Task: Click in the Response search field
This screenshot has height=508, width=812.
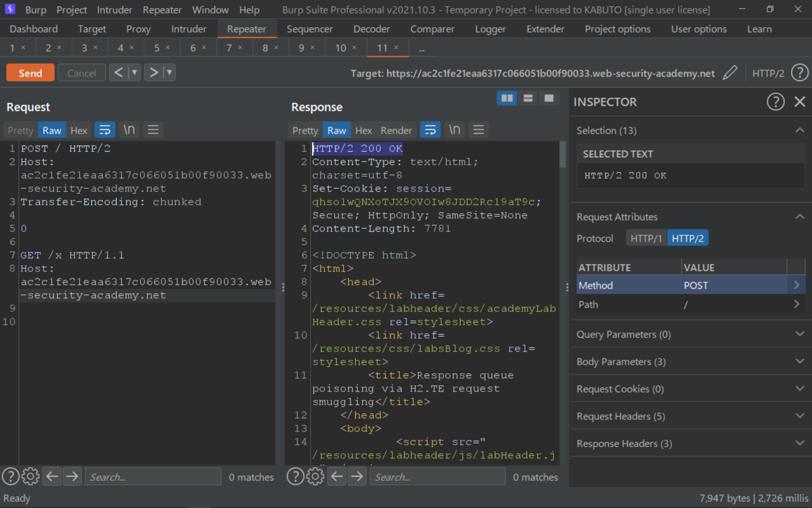Action: (438, 477)
